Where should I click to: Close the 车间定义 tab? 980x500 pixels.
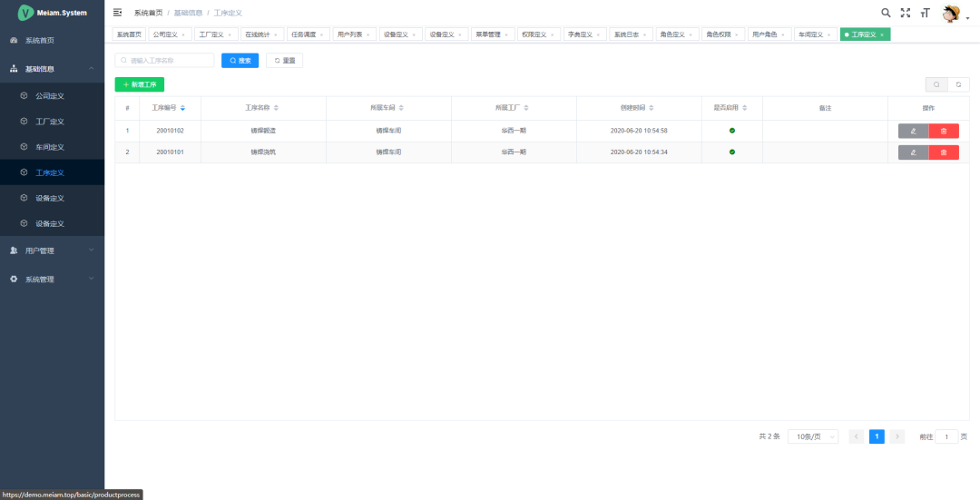pos(828,35)
